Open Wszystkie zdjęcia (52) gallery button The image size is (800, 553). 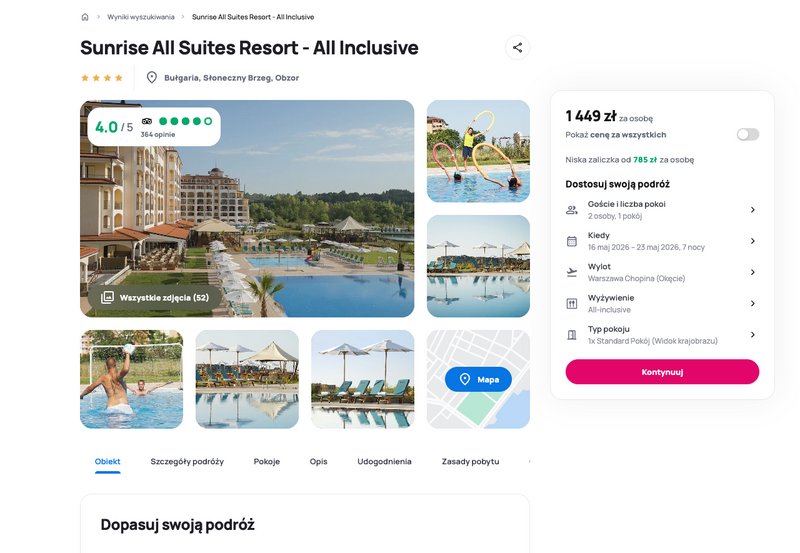coord(155,298)
